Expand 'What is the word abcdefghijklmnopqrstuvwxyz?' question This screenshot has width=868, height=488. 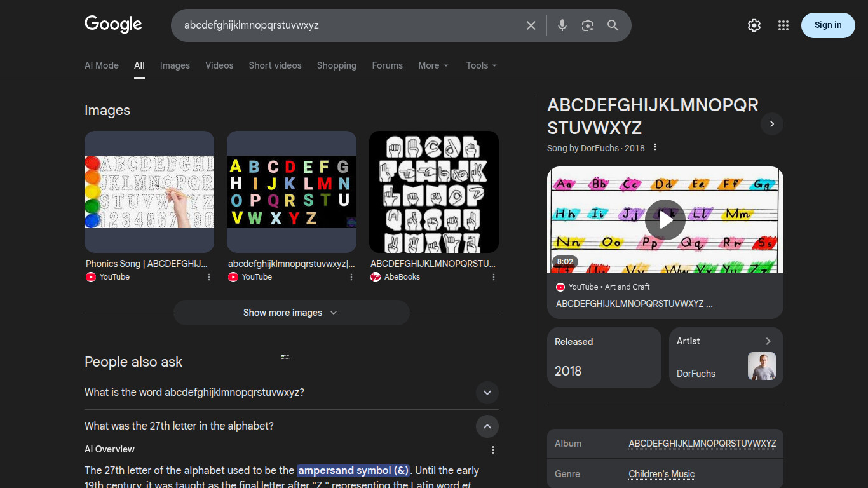pyautogui.click(x=487, y=393)
